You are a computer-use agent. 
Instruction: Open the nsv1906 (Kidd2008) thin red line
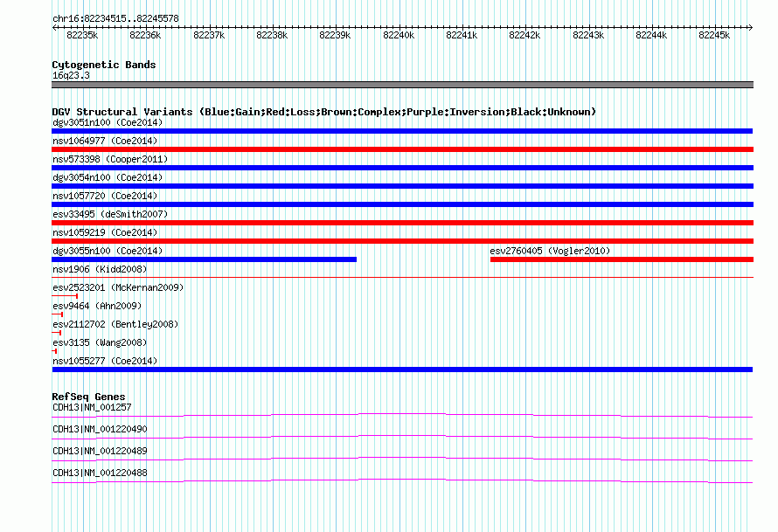click(x=402, y=277)
